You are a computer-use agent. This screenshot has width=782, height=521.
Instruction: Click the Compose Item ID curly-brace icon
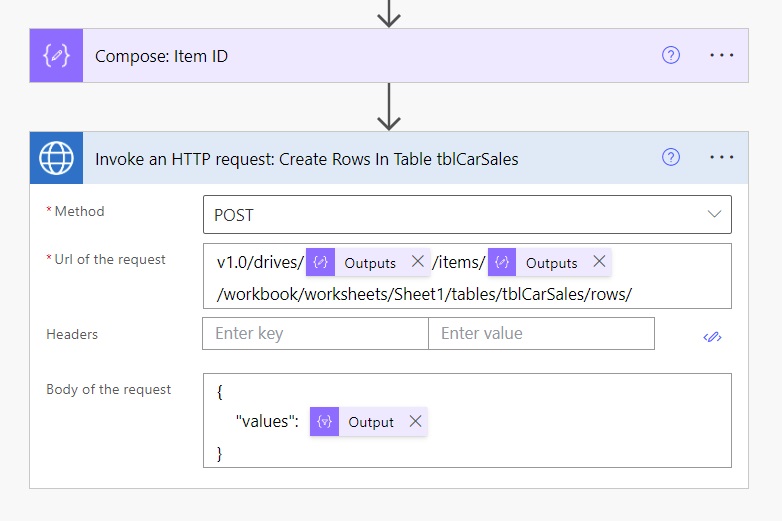(x=56, y=56)
